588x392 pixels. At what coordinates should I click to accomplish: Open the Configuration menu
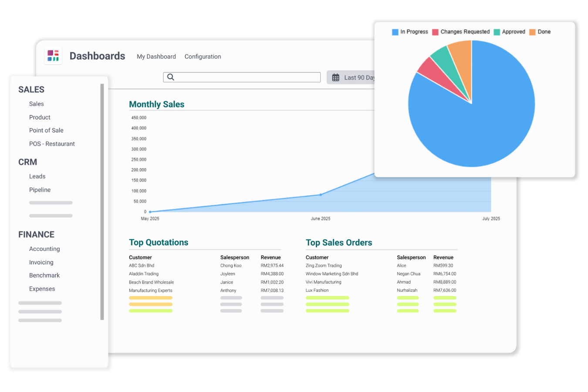click(x=203, y=57)
